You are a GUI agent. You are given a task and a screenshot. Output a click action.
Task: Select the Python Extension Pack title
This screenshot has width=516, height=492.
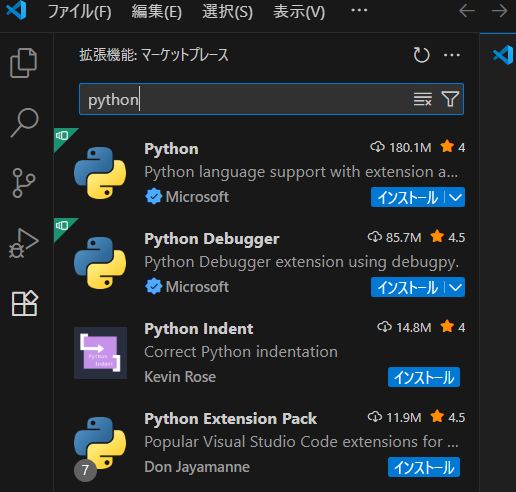(230, 419)
